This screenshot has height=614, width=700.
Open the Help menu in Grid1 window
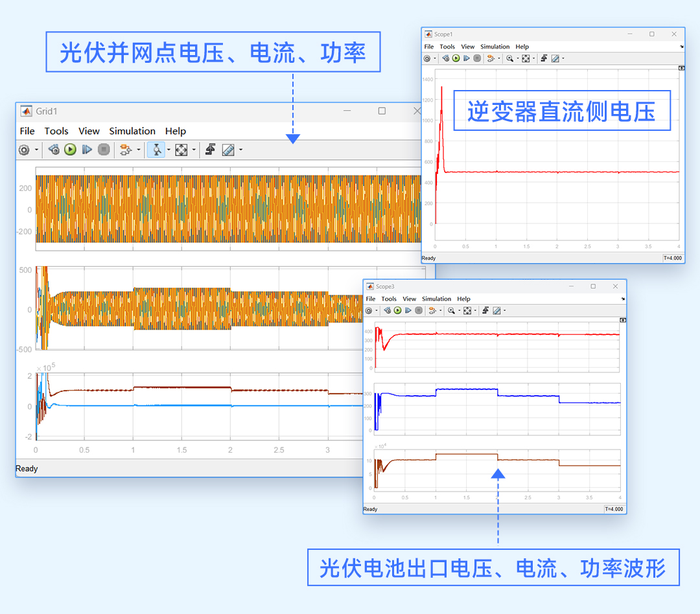tap(176, 131)
